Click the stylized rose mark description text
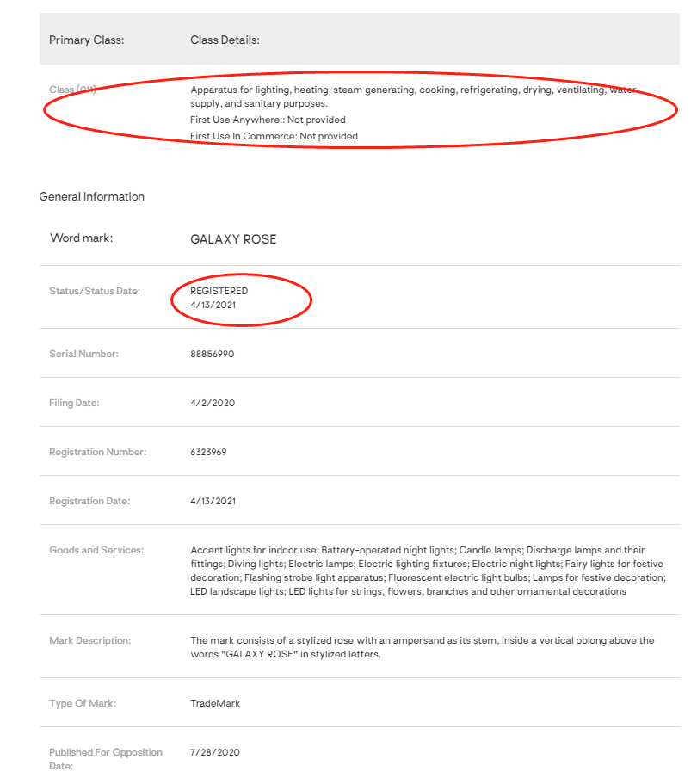The image size is (697, 784). (422, 647)
